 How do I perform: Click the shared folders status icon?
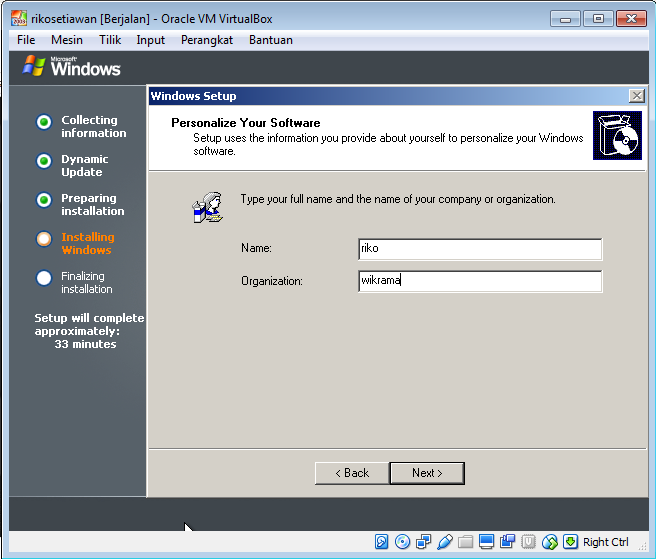click(465, 541)
